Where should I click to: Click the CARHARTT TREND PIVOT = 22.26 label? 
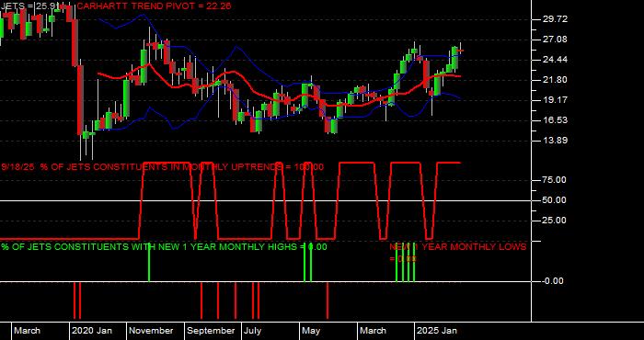(x=154, y=6)
